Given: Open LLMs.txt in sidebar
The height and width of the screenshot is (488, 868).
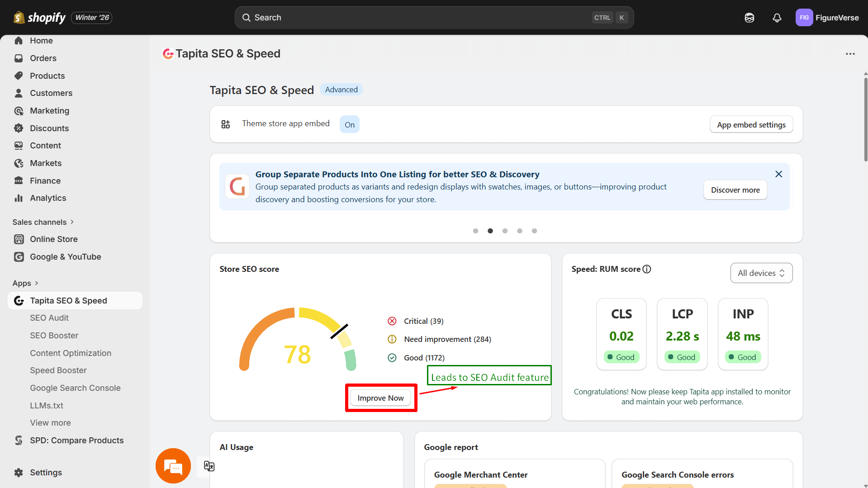Looking at the screenshot, I should [x=47, y=406].
